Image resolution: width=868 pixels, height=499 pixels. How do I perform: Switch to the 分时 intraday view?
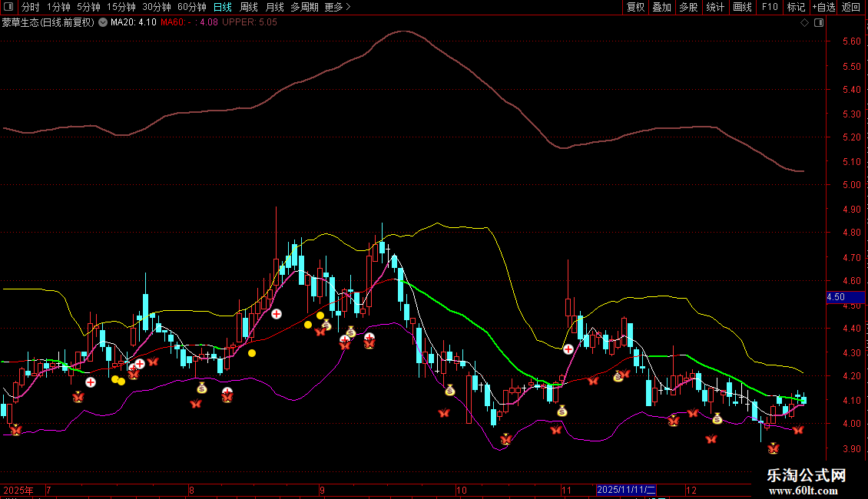(x=30, y=7)
